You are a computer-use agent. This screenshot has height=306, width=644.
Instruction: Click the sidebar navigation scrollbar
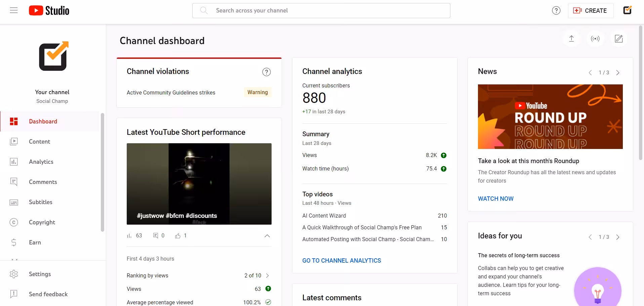pos(103,172)
